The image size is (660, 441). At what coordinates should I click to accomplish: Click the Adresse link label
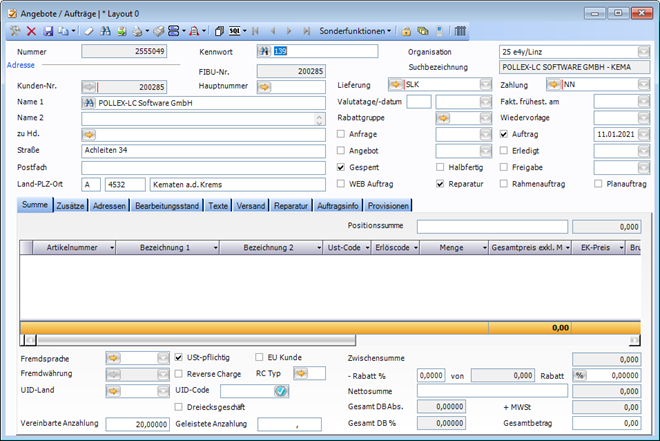[20, 65]
